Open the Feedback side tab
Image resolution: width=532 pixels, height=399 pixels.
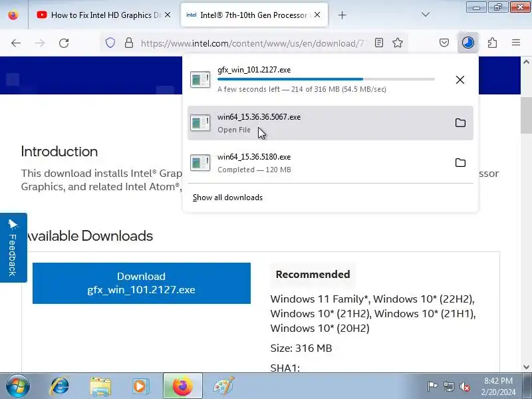pyautogui.click(x=13, y=247)
